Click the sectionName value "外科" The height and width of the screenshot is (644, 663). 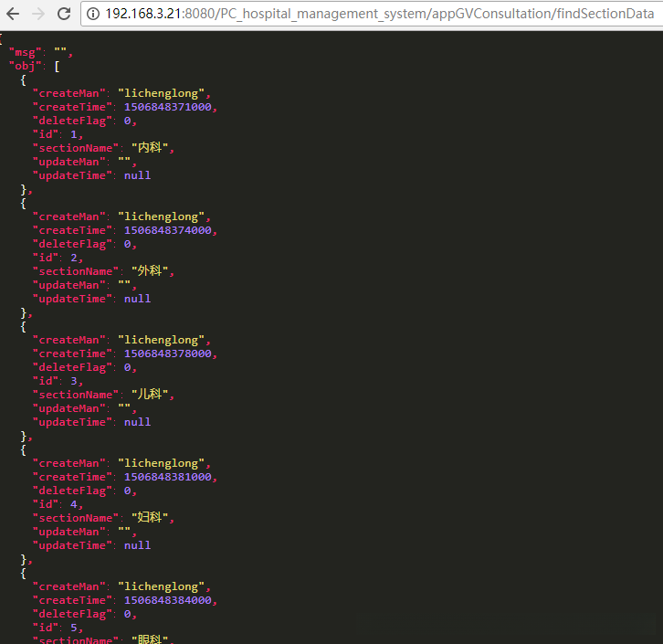150,271
